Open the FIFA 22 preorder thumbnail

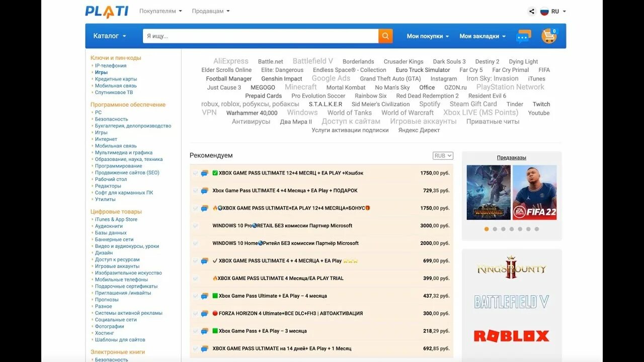tap(535, 193)
